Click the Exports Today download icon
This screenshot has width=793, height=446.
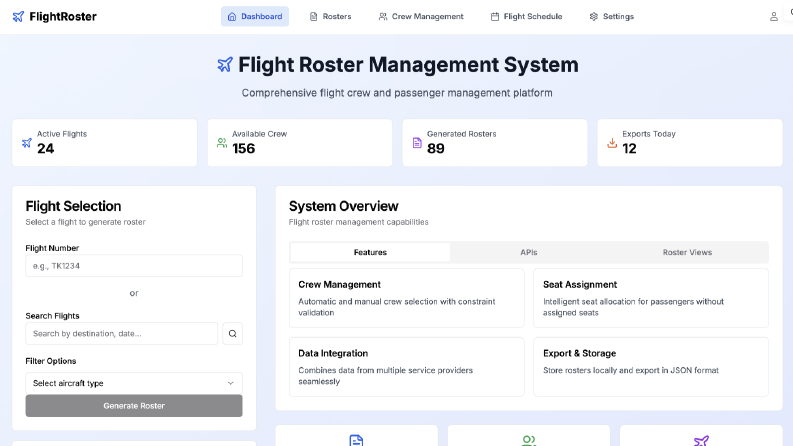(x=612, y=143)
